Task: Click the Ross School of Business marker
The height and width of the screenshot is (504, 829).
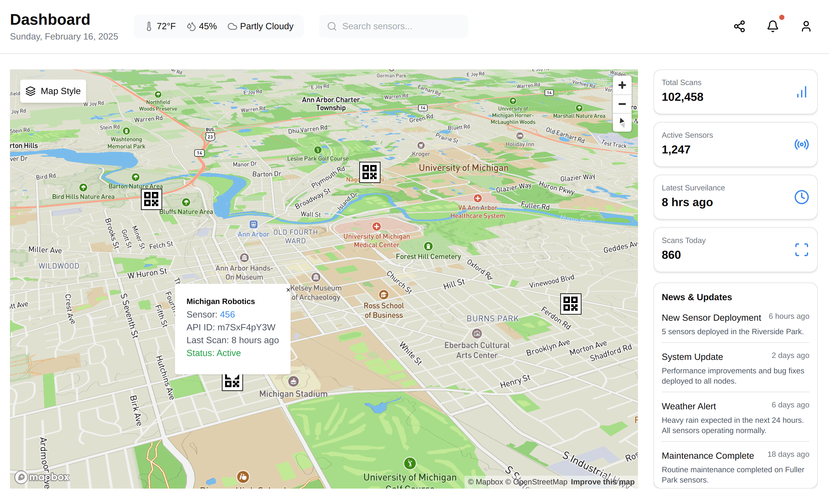Action: click(x=384, y=295)
